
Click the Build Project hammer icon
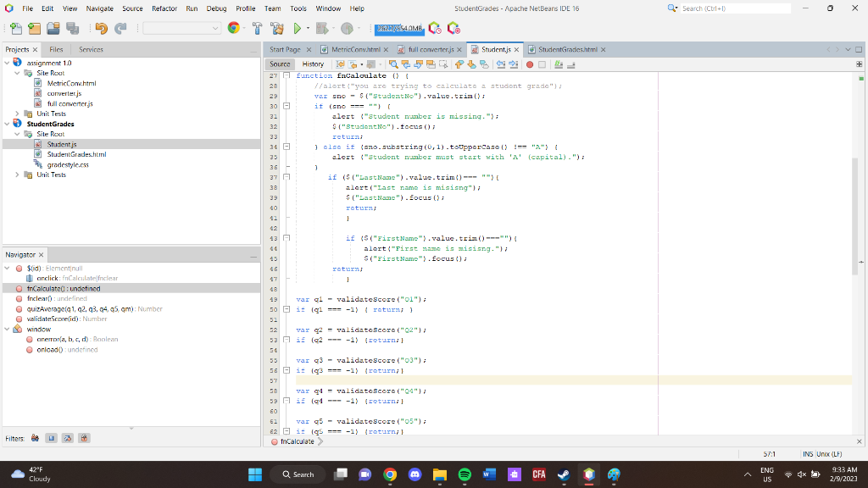[255, 28]
